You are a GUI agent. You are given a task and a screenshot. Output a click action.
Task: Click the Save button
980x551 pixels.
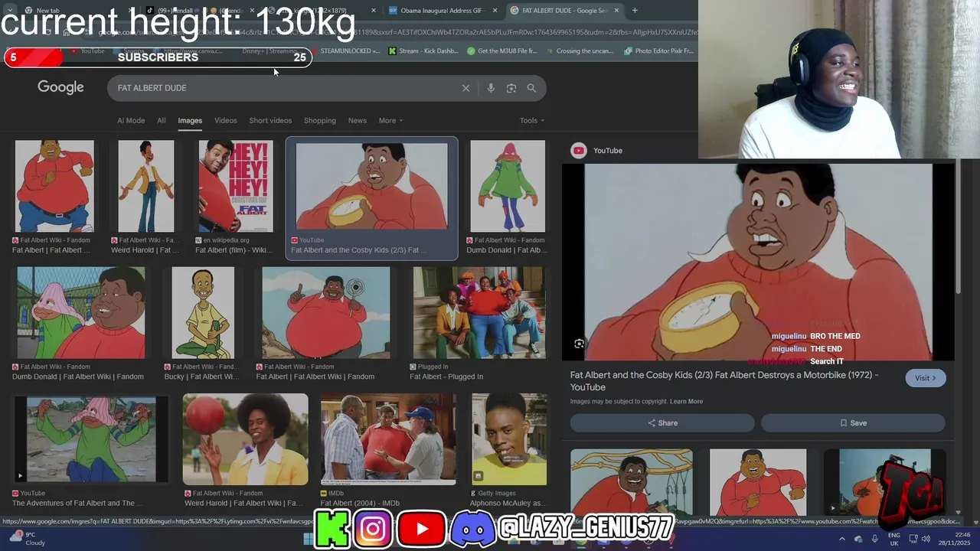point(853,423)
